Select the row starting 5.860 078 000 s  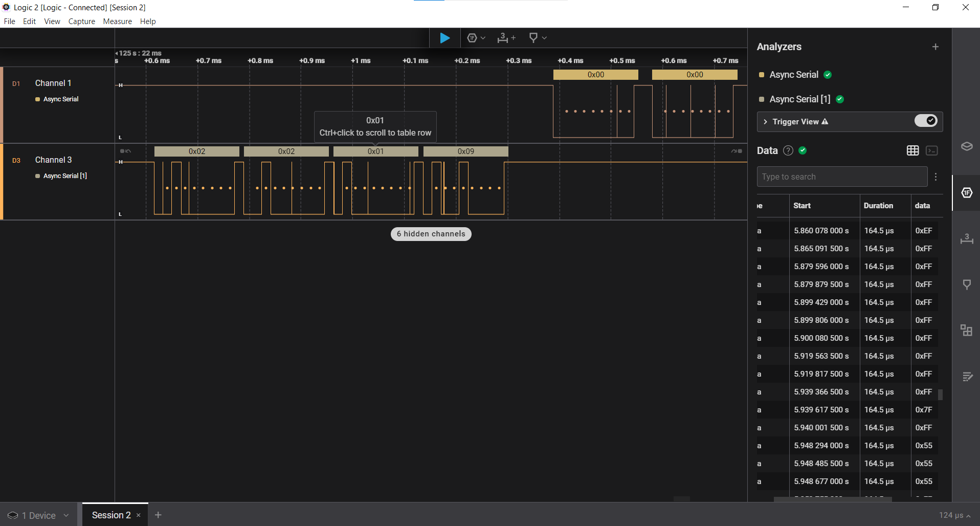click(848, 231)
